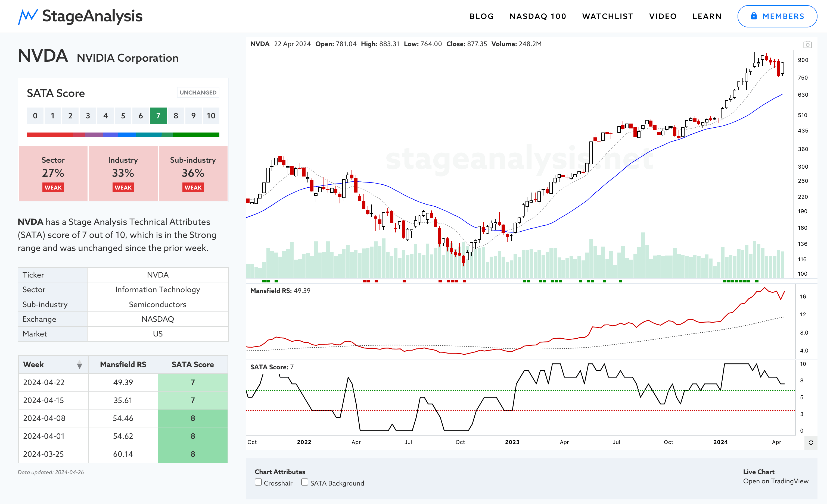
Task: Take chart snapshot with camera icon
Action: point(807,45)
